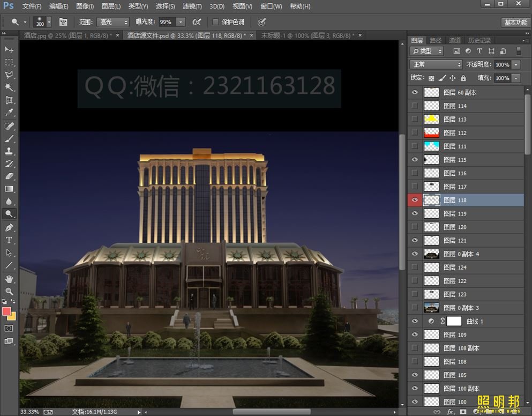Open the 正常 blend mode dropdown
The width and height of the screenshot is (532, 416).
click(436, 64)
